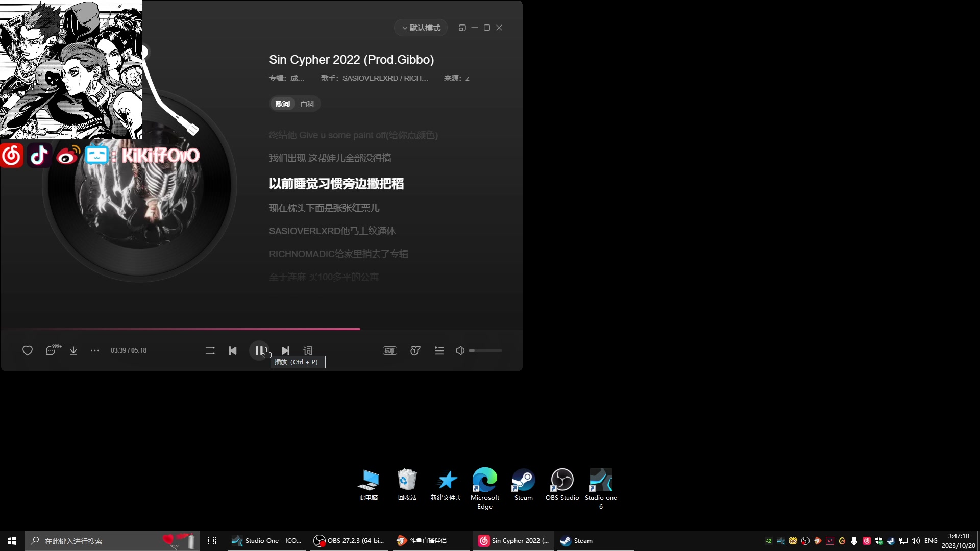Image resolution: width=980 pixels, height=551 pixels.
Task: Click the song title Sin Cypher 2022
Action: coord(351,60)
